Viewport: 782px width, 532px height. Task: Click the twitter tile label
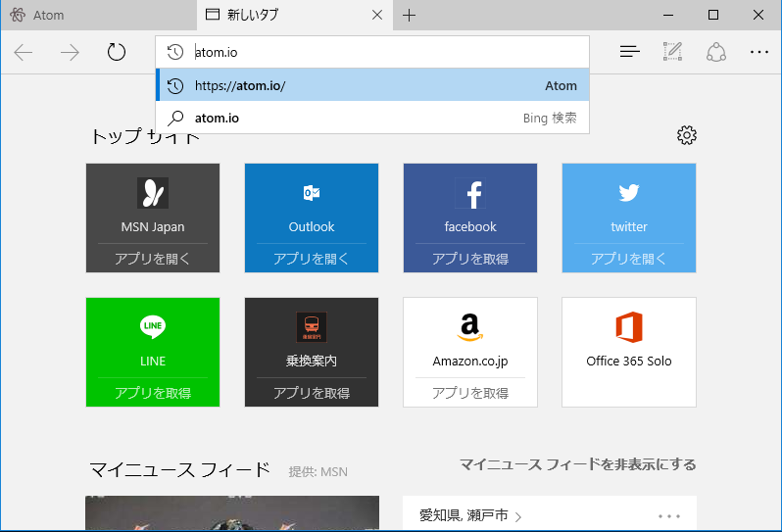click(629, 227)
